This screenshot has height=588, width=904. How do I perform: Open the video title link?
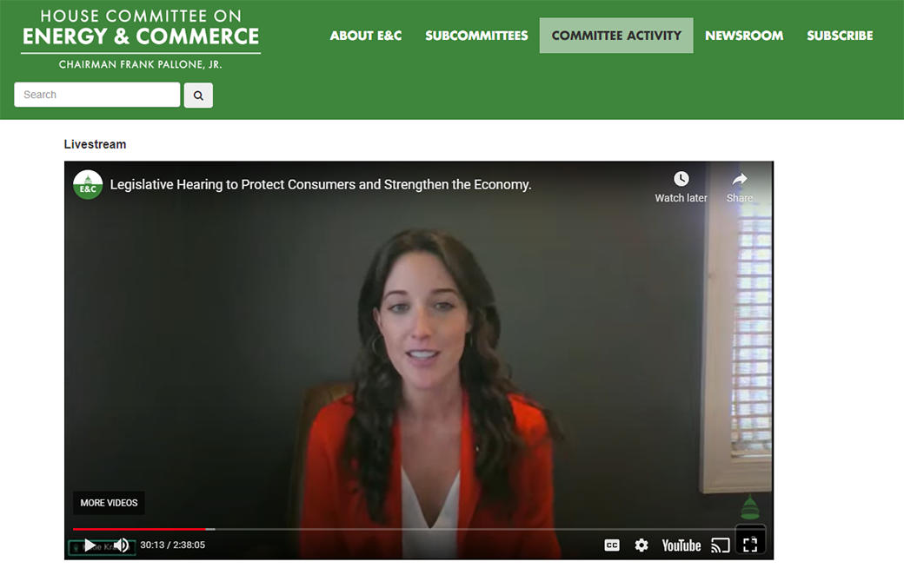(321, 185)
